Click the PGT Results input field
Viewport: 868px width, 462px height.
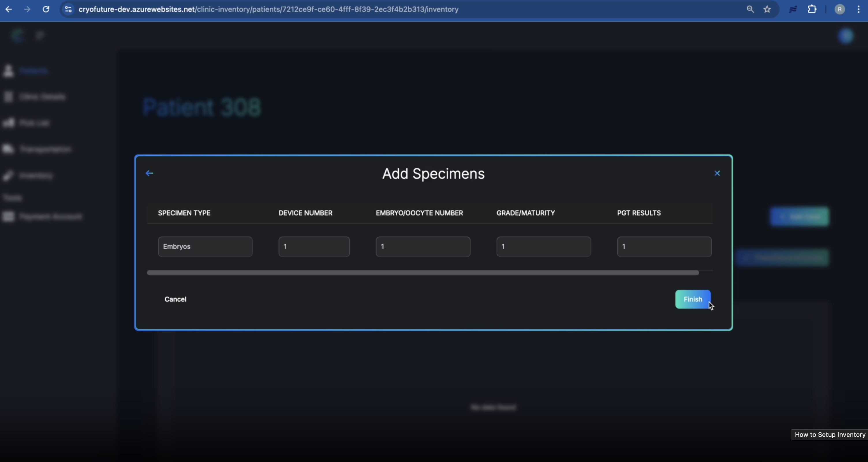tap(664, 247)
